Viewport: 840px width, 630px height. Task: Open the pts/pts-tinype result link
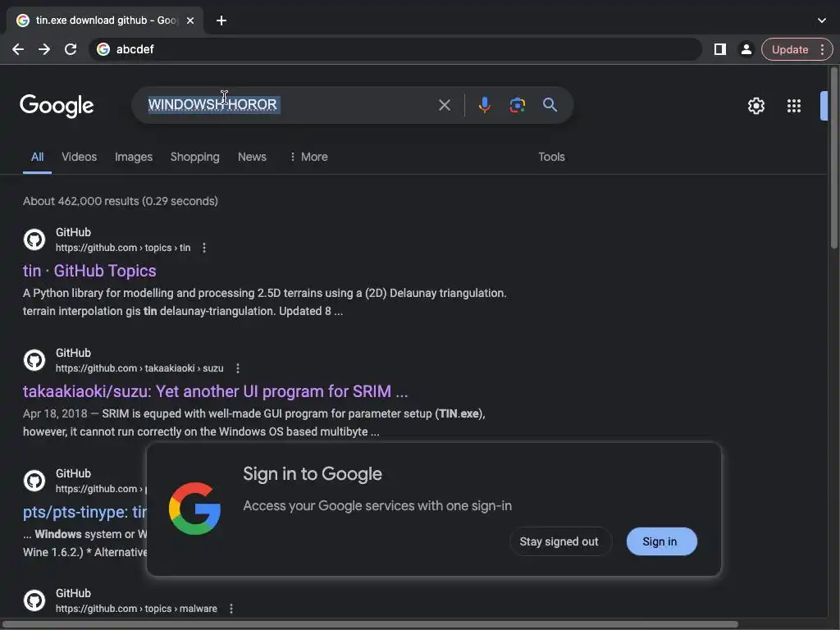coord(84,512)
